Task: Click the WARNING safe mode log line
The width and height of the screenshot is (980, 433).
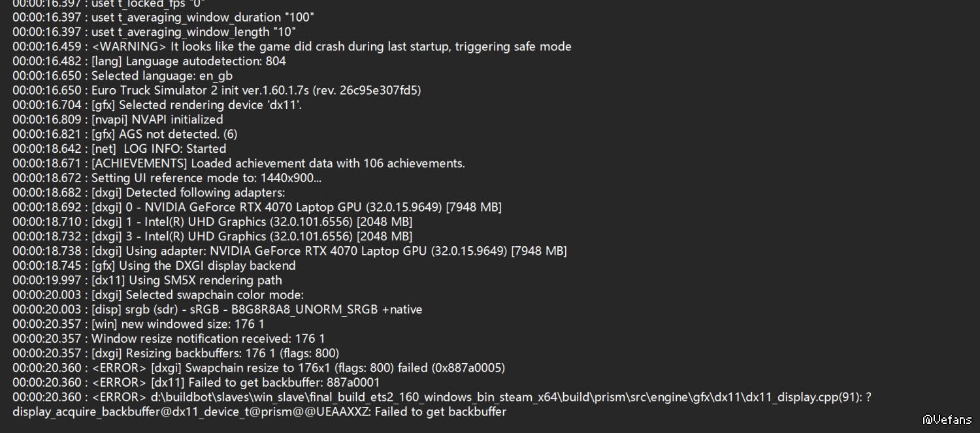Action: [x=292, y=46]
